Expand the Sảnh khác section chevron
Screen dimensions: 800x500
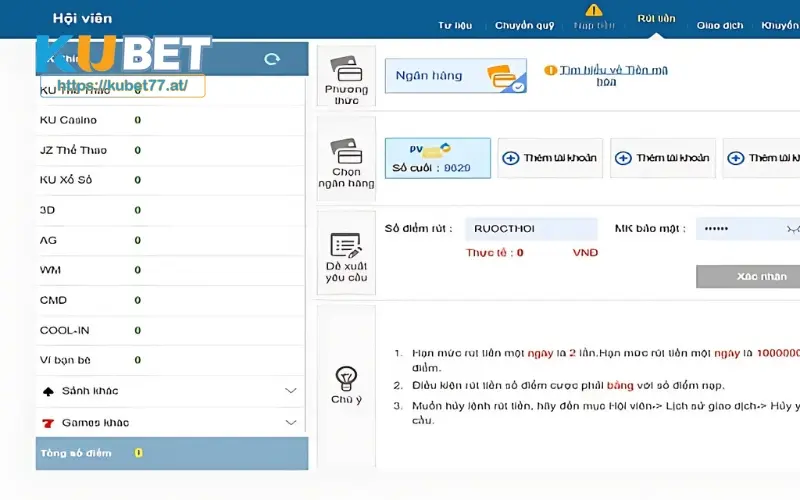291,391
